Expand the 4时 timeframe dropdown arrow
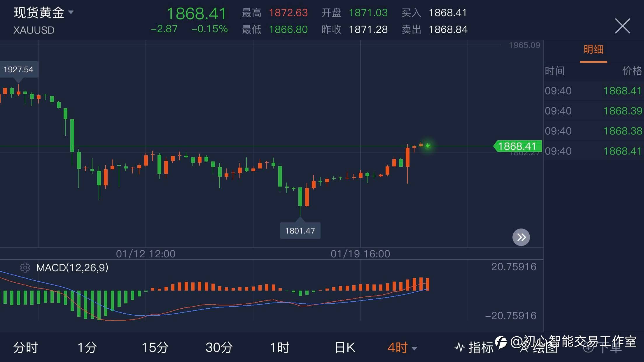644x362 pixels. 414,348
